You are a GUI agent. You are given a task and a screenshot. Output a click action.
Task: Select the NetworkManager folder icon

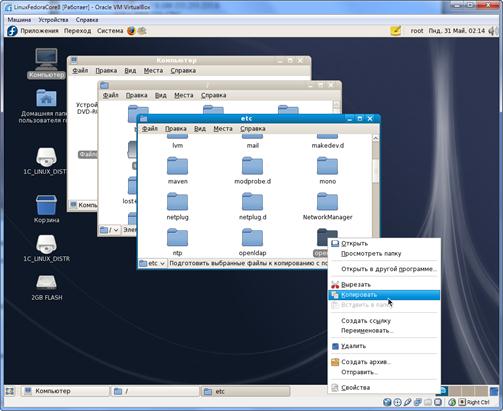click(327, 201)
